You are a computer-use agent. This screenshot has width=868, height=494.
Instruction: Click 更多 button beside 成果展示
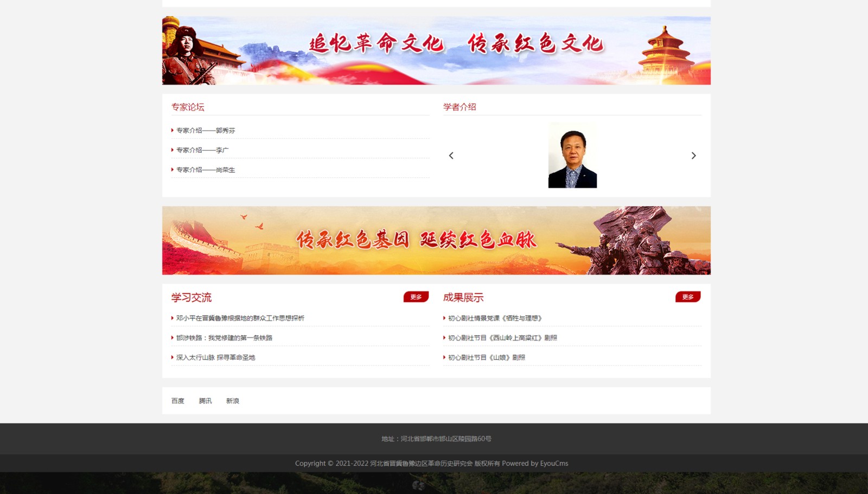pyautogui.click(x=688, y=297)
